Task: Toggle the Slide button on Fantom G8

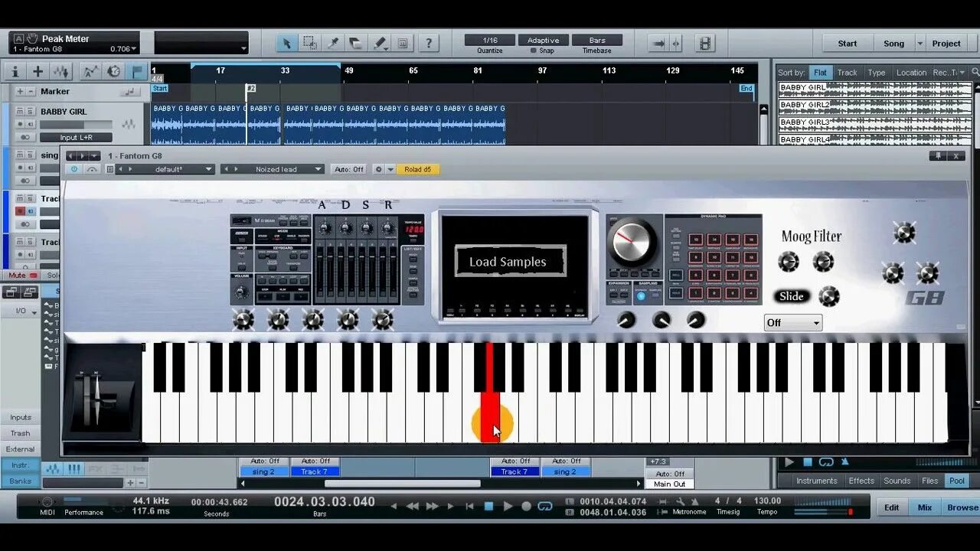Action: click(792, 296)
